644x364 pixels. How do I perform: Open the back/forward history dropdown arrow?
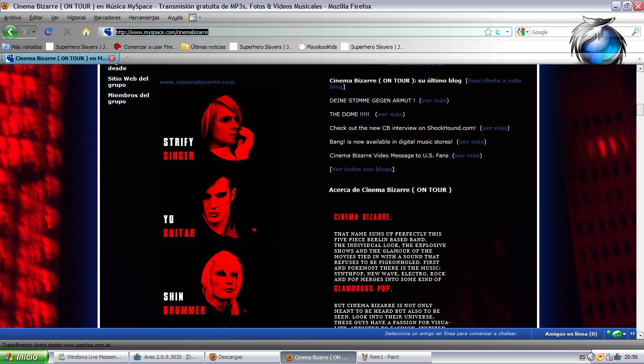[x=34, y=32]
